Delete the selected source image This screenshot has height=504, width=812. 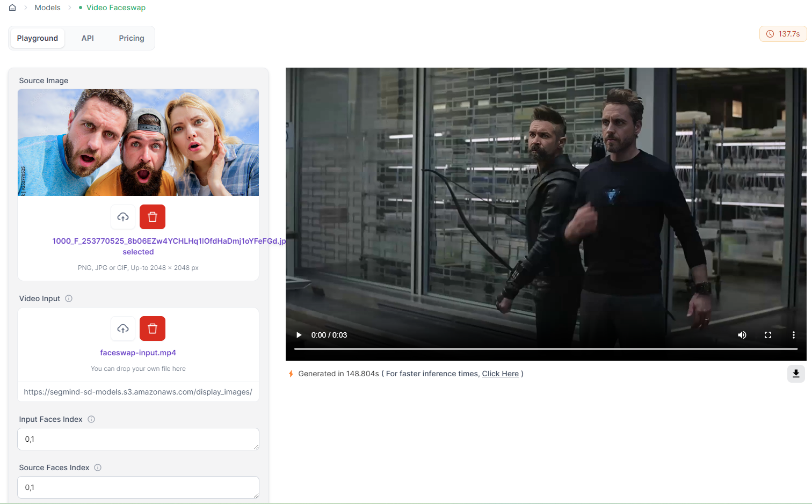click(153, 217)
